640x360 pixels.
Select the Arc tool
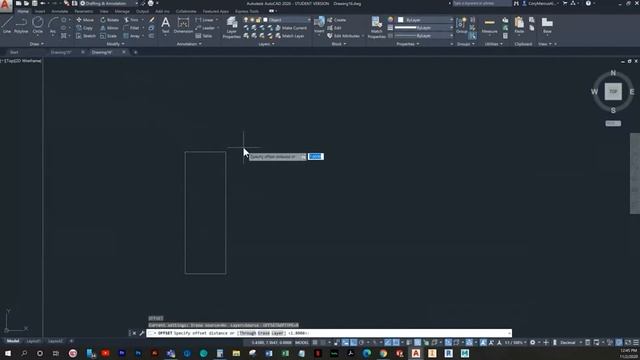53,24
